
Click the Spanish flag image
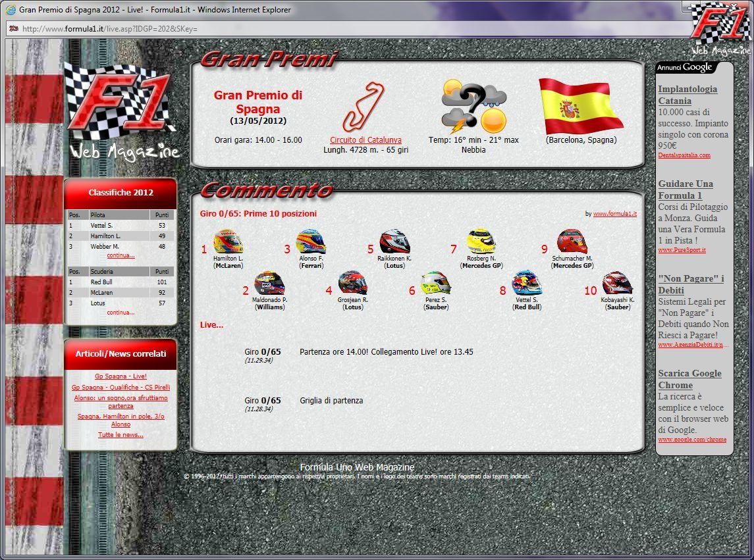(x=581, y=106)
